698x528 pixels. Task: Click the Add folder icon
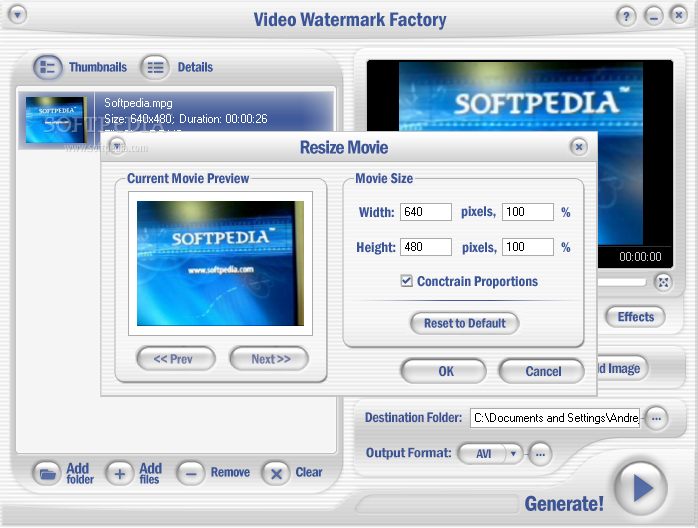(x=47, y=473)
